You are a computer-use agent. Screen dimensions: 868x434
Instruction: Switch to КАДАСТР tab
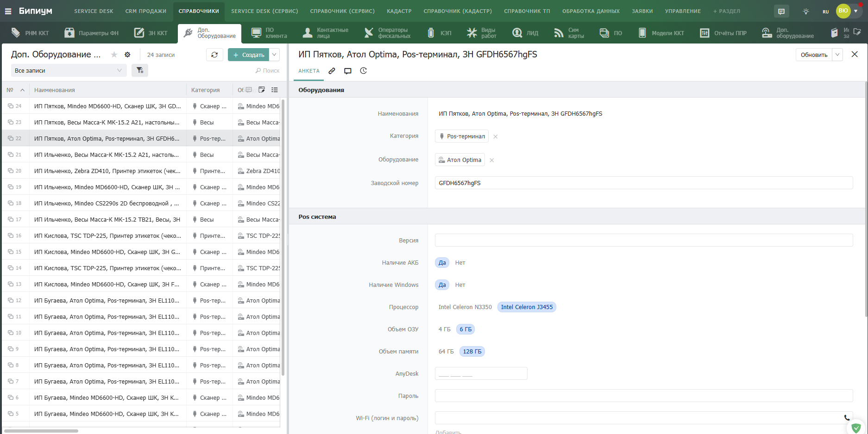click(399, 11)
